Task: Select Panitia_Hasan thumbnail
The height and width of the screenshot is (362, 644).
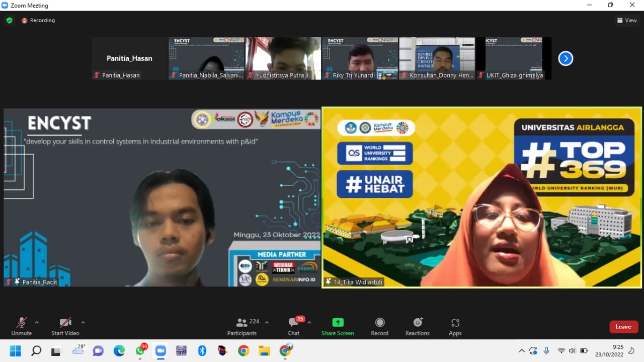Action: 130,58
